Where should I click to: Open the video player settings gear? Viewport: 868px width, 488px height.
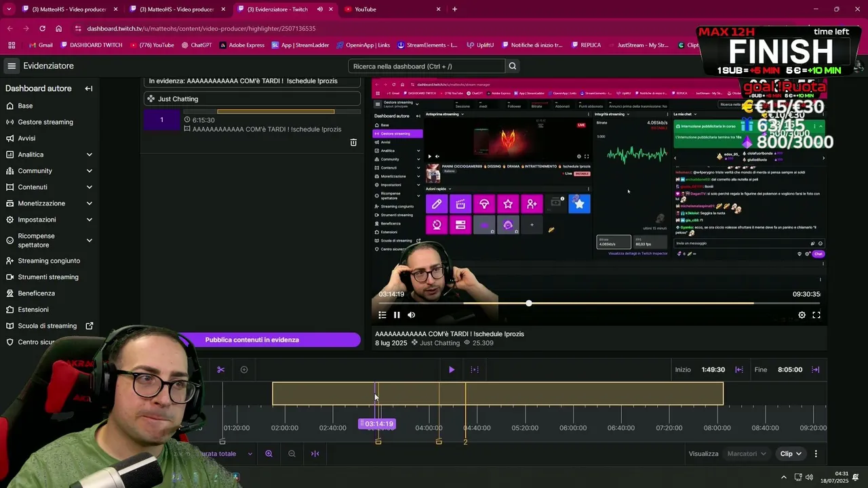coord(802,314)
